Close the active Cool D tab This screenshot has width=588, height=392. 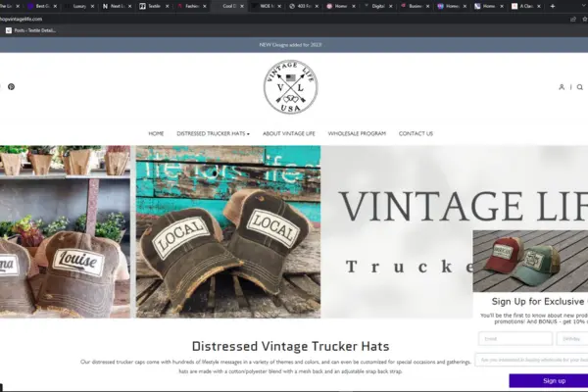(242, 6)
